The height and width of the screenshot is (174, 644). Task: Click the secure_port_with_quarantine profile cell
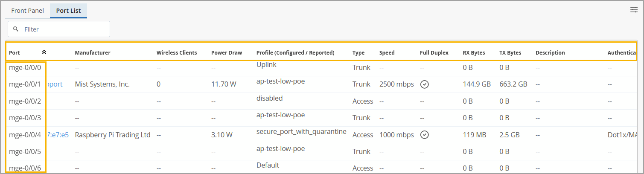[301, 131]
